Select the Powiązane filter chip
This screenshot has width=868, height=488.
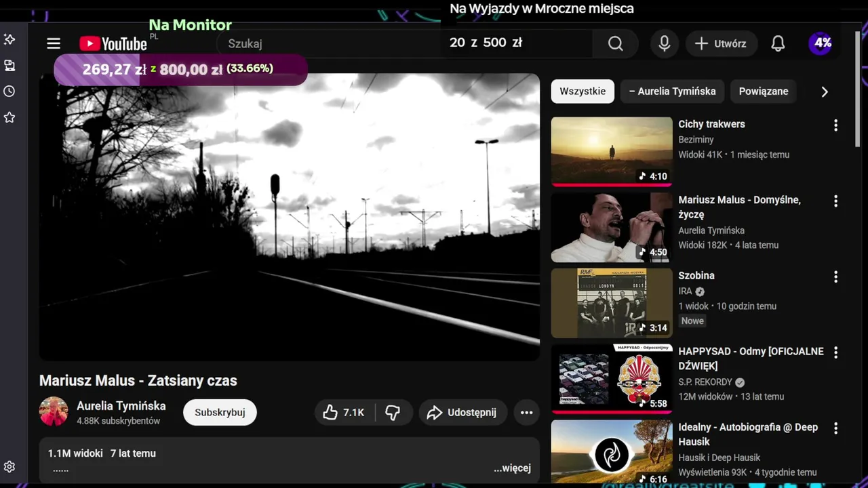tap(764, 91)
